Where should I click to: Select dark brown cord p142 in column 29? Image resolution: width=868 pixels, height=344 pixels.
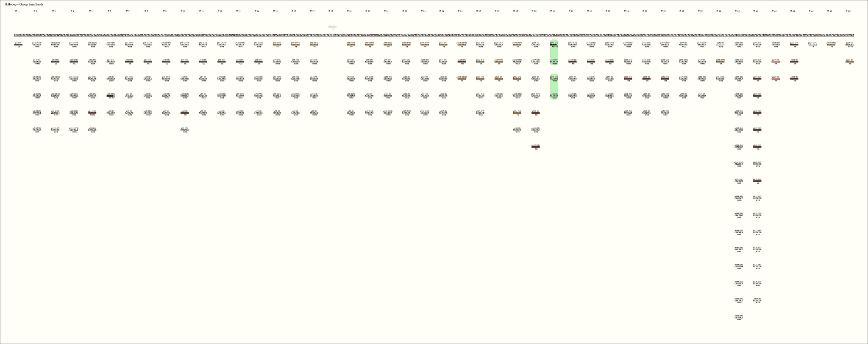pos(536,147)
